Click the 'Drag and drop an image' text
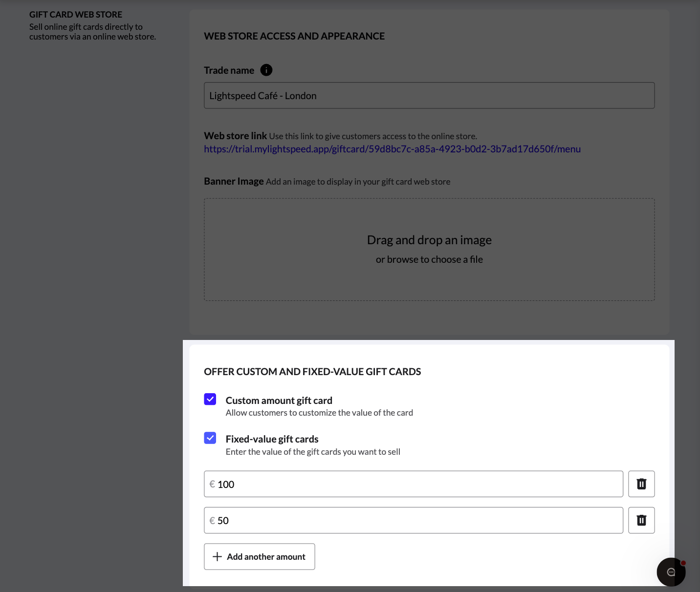 (429, 240)
